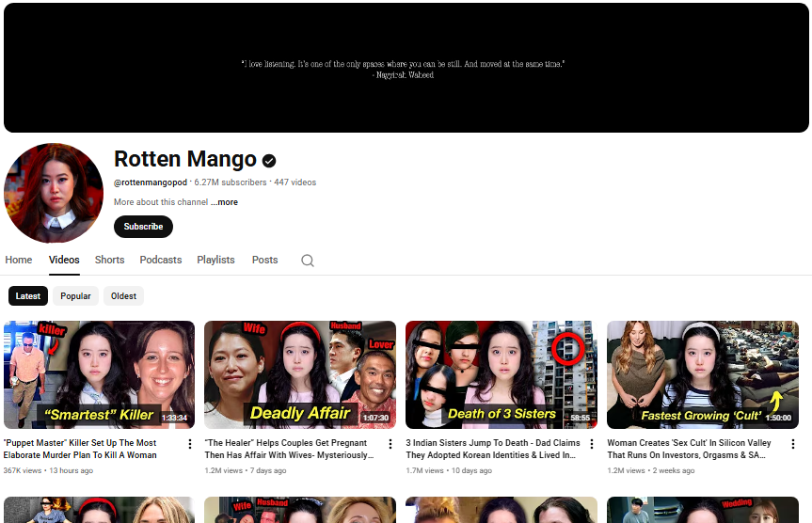Open the Playlists tab
The height and width of the screenshot is (523, 812).
[215, 260]
